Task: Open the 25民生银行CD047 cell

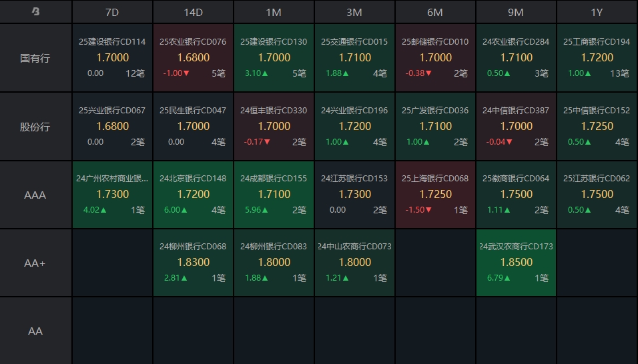Action: [x=193, y=127]
